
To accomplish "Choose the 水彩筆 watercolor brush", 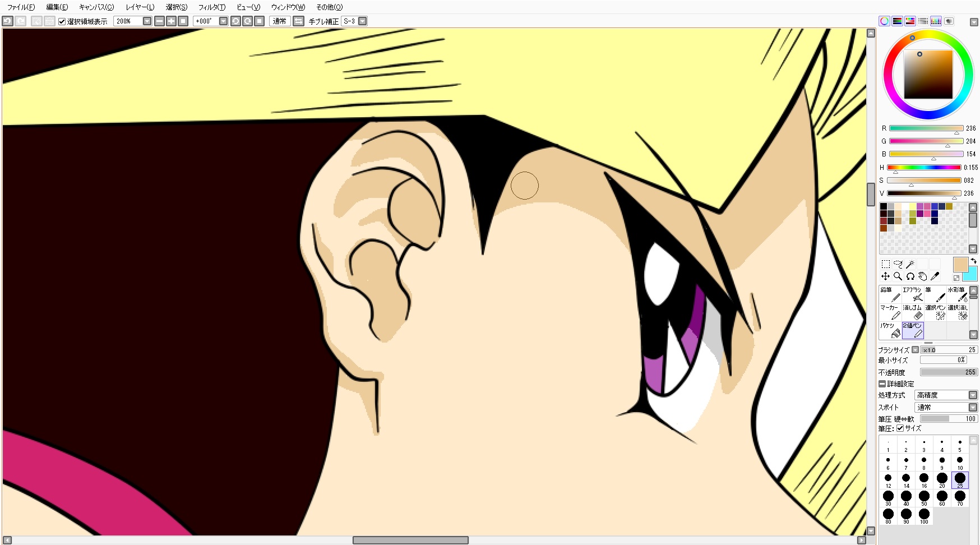I will click(958, 294).
